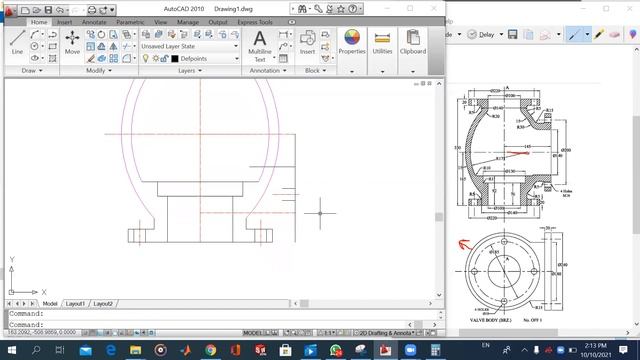Click the New drawing icon in quick access
This screenshot has height=360, width=640.
click(25, 9)
